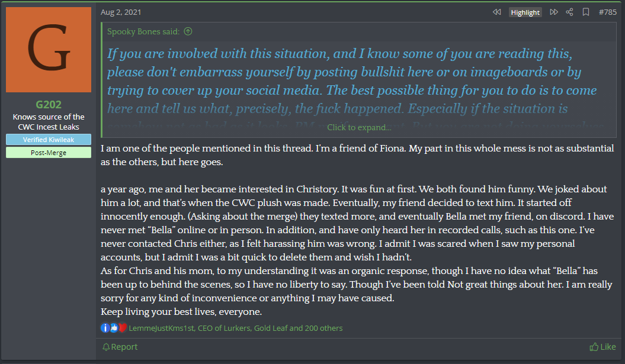
Task: Open the informative reaction icon
Action: coord(105,328)
